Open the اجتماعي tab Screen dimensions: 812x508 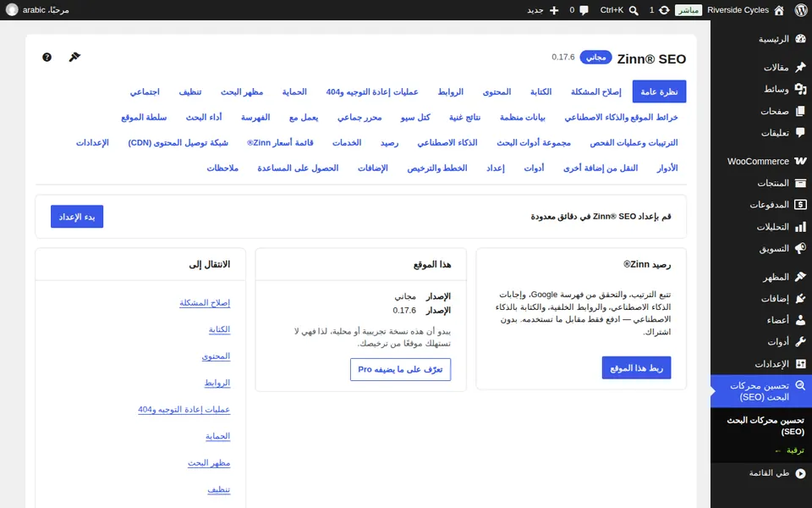click(145, 91)
